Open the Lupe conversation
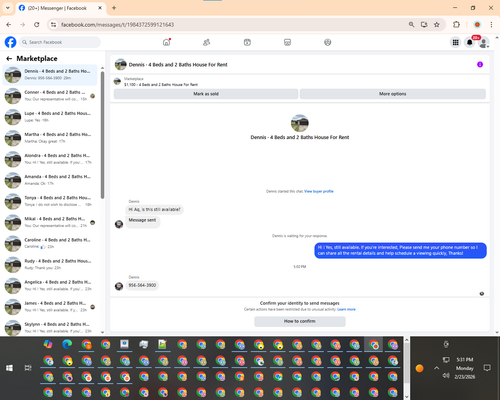 point(50,117)
